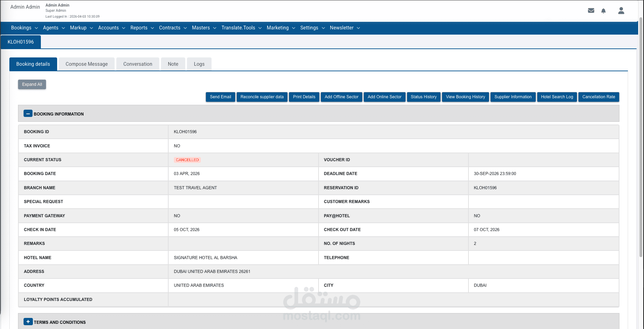Switch to the Compose Message tab
644x329 pixels.
coord(87,64)
